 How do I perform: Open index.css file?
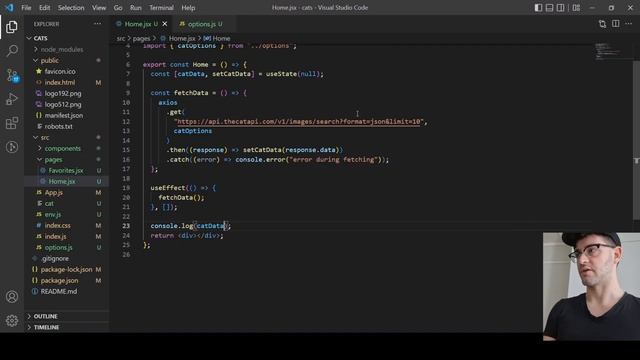coord(67,226)
